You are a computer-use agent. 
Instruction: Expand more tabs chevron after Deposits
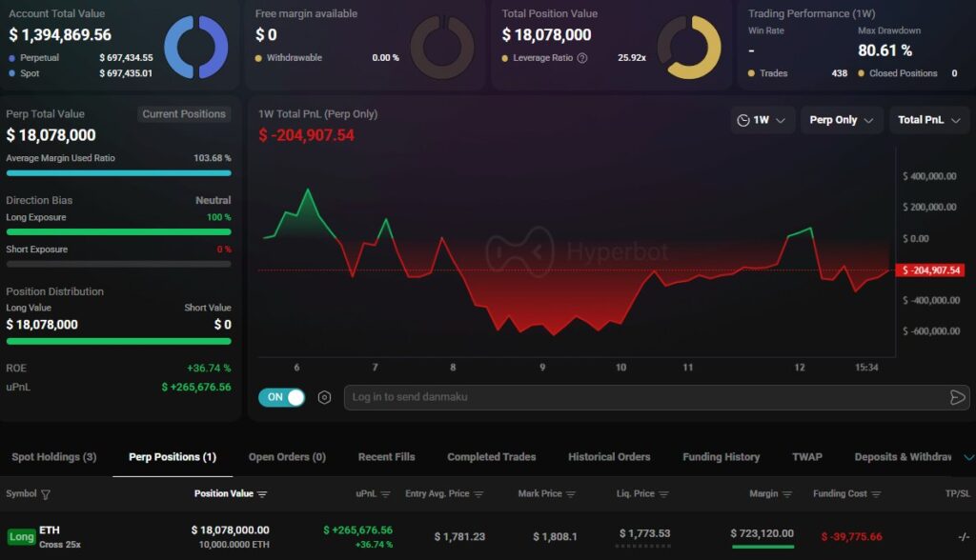coord(968,457)
